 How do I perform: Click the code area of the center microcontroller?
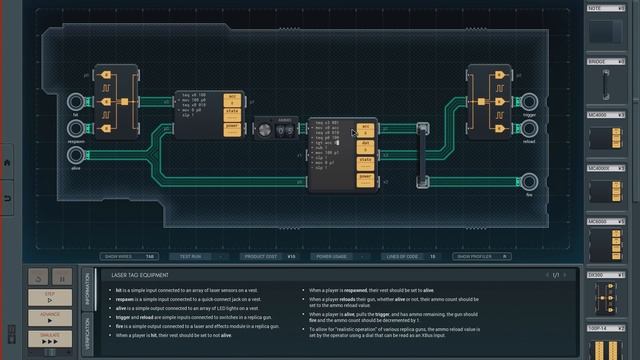click(x=332, y=154)
